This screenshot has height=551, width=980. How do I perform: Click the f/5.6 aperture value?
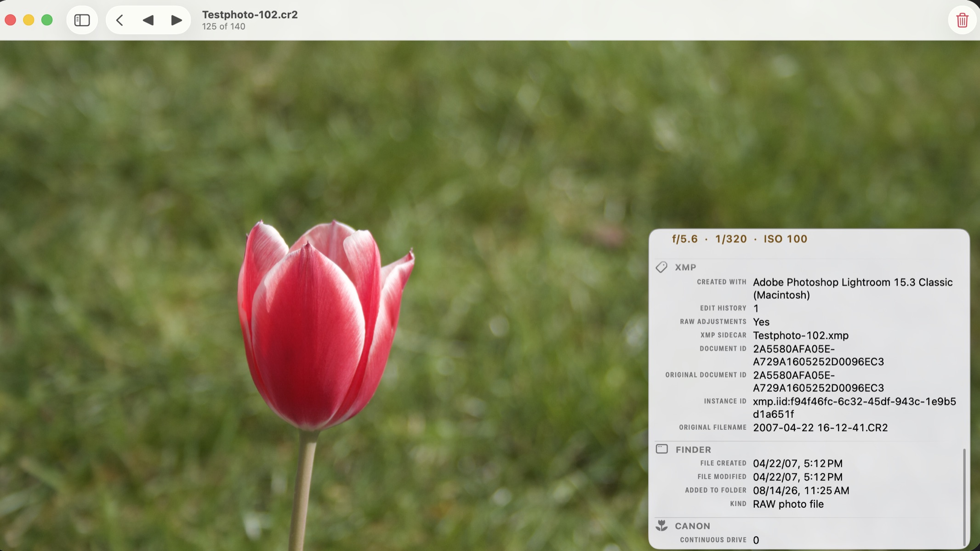pos(685,239)
